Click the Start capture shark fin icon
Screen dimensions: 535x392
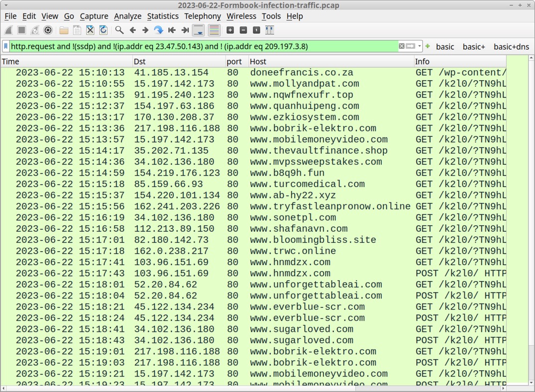coord(8,30)
